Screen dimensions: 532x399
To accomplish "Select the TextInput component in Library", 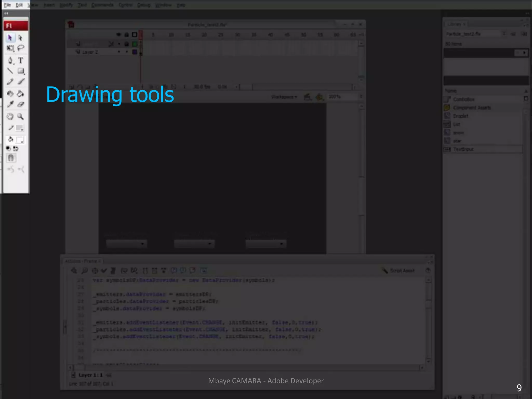I will tap(463, 149).
